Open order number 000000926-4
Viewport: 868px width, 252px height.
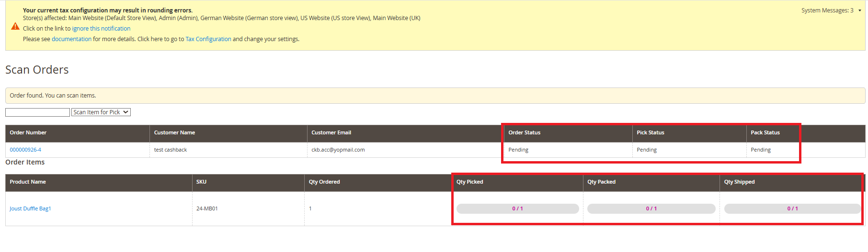[x=25, y=150]
